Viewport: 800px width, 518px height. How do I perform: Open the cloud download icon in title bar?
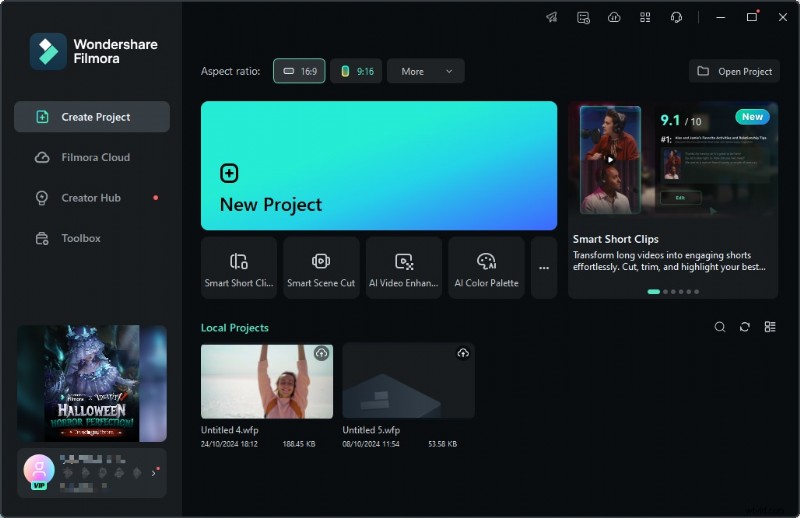coord(614,17)
